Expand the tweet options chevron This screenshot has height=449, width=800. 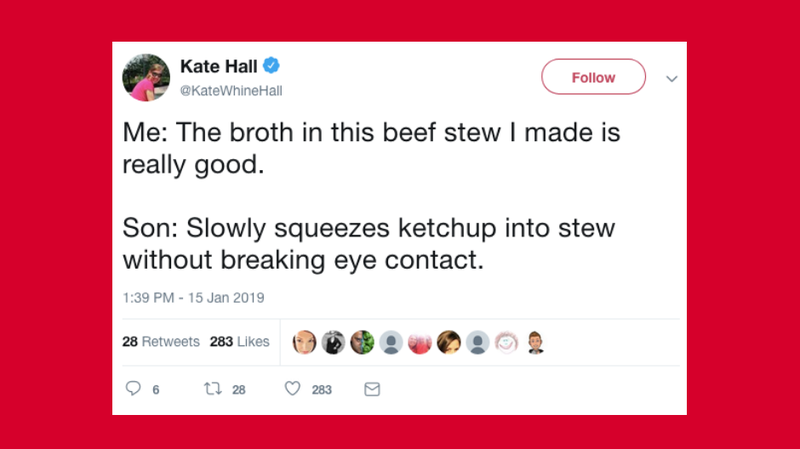click(672, 78)
